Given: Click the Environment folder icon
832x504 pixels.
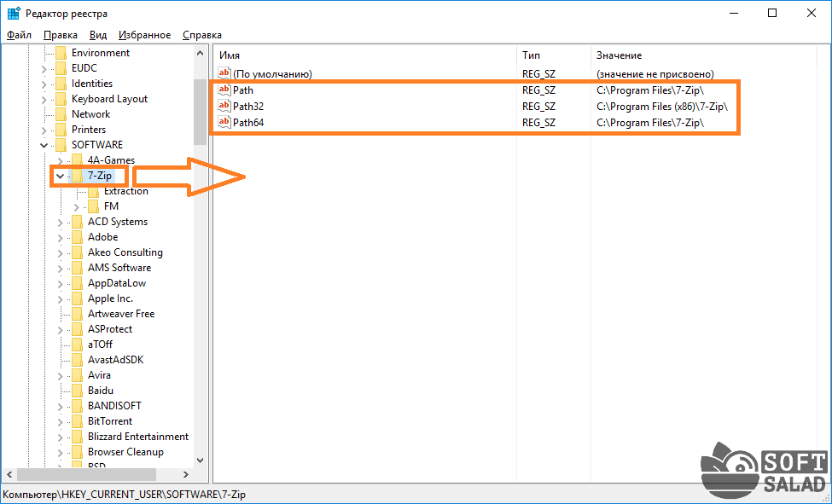Looking at the screenshot, I should [x=61, y=53].
